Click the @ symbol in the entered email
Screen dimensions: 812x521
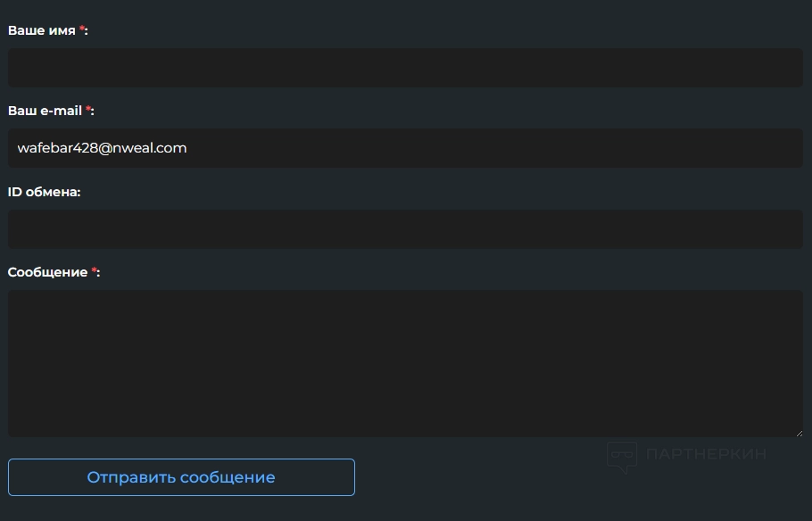[x=105, y=148]
